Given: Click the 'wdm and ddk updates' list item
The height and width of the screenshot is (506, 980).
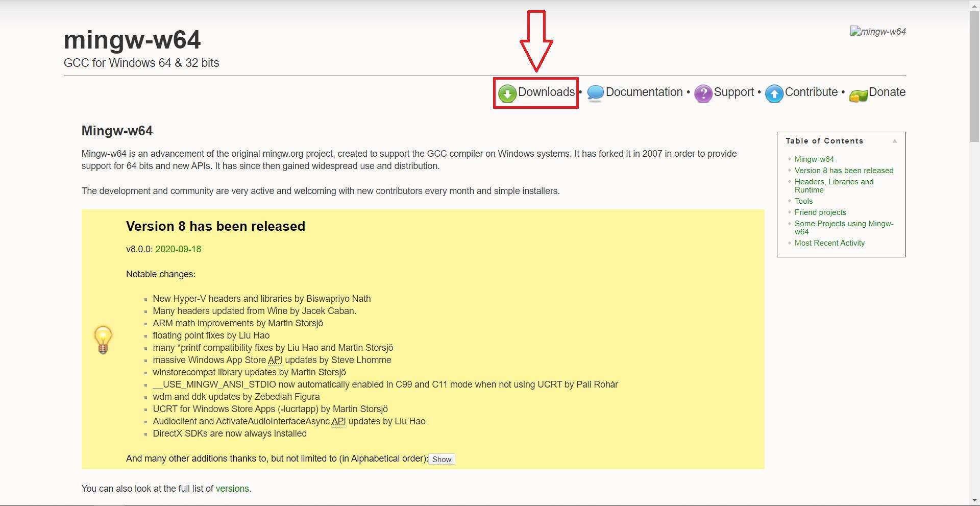Looking at the screenshot, I should click(236, 397).
